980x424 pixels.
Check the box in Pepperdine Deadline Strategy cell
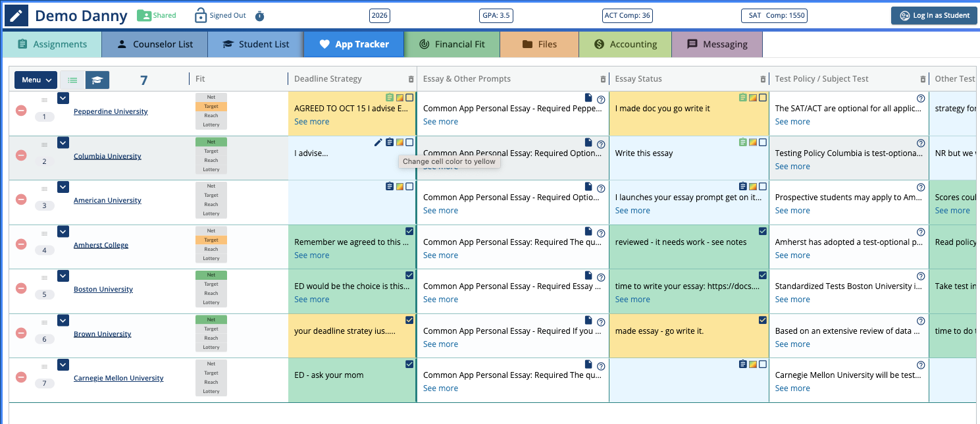coord(409,97)
